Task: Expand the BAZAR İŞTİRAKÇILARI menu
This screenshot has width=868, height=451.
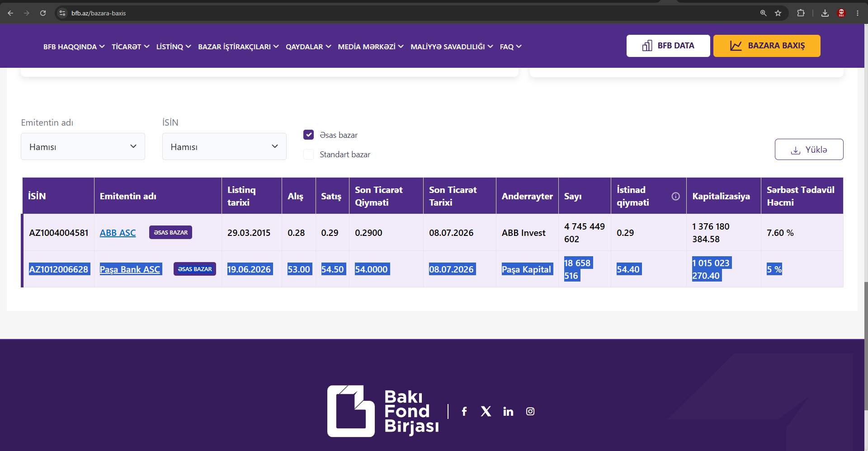Action: pos(238,47)
